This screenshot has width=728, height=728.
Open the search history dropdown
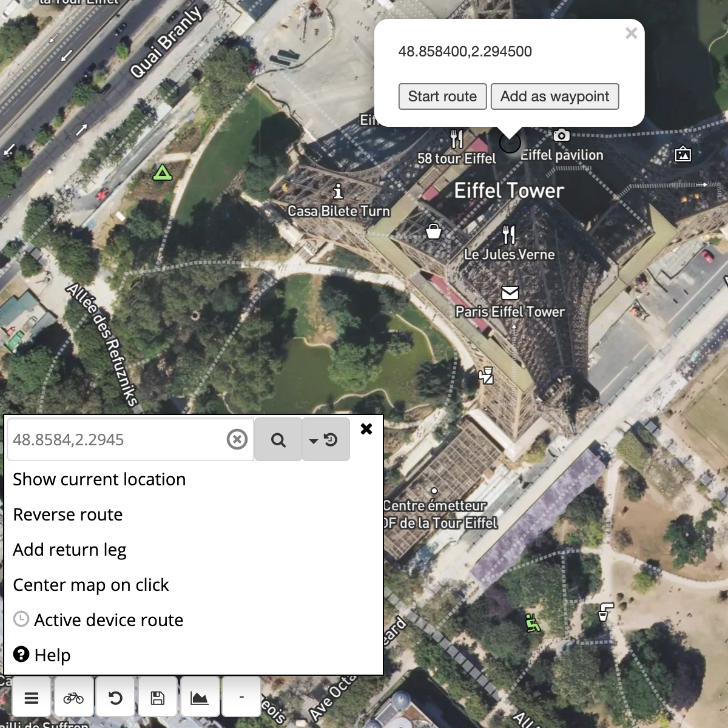click(x=326, y=440)
